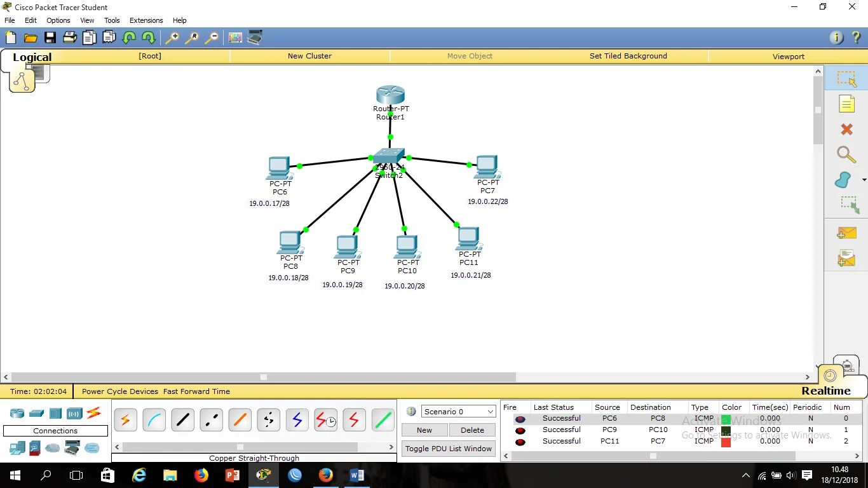Reset zoom with the R magnifier

(192, 37)
